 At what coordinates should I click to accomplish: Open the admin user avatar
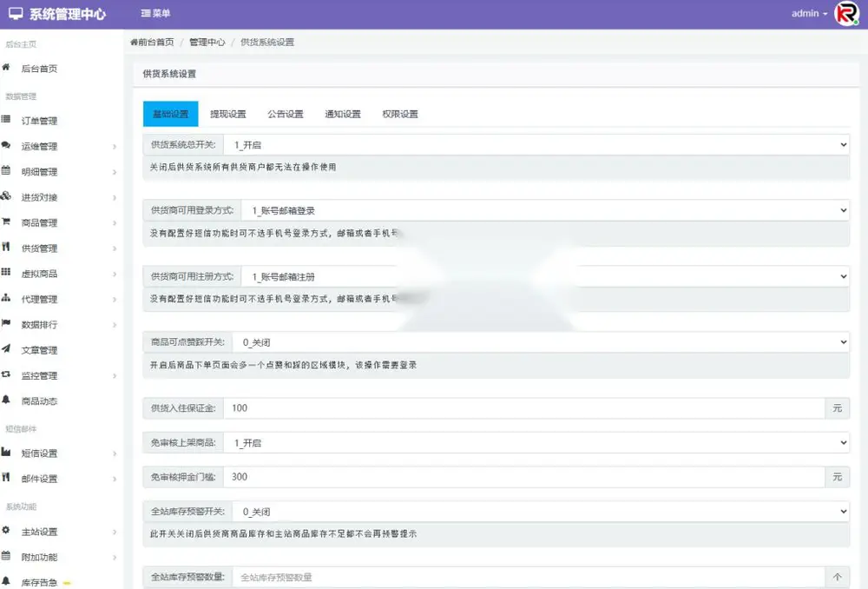pyautogui.click(x=846, y=14)
